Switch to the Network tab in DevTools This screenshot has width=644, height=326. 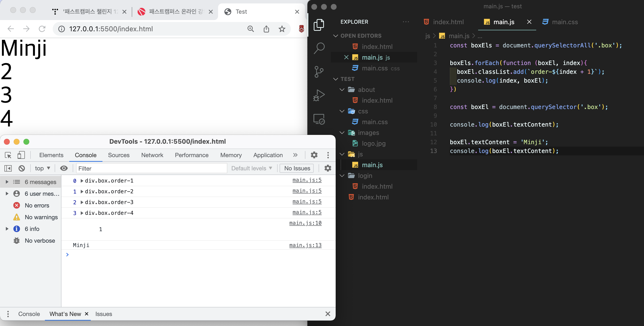tap(152, 155)
